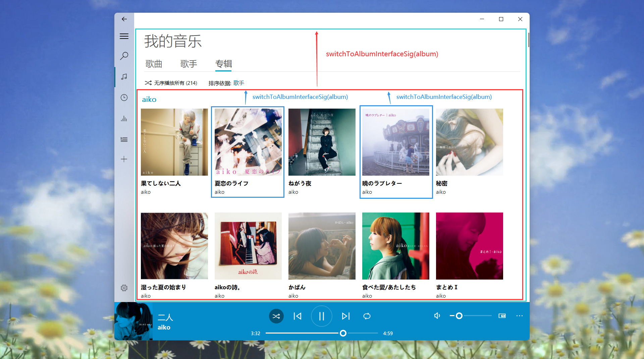Close the music player window

520,19
